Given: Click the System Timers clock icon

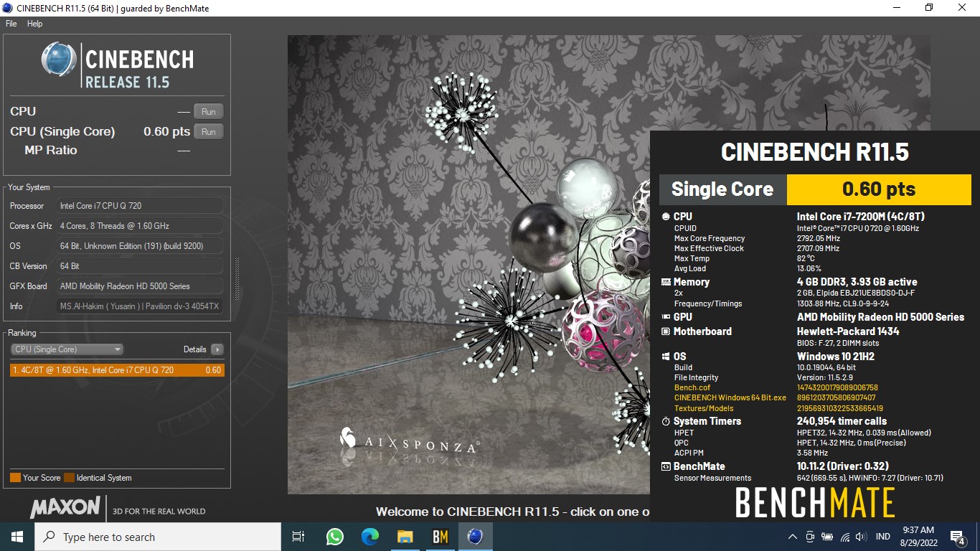Looking at the screenshot, I should 666,421.
